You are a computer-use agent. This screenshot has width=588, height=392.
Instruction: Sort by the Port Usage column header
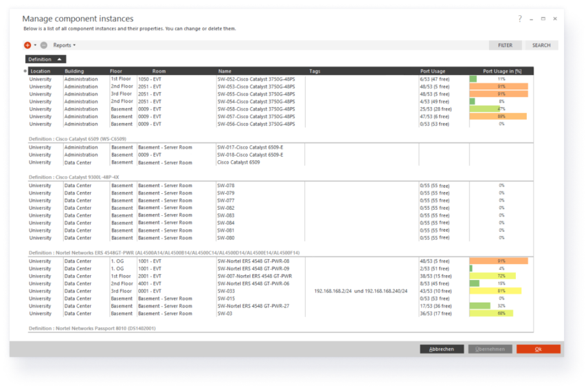tap(433, 71)
